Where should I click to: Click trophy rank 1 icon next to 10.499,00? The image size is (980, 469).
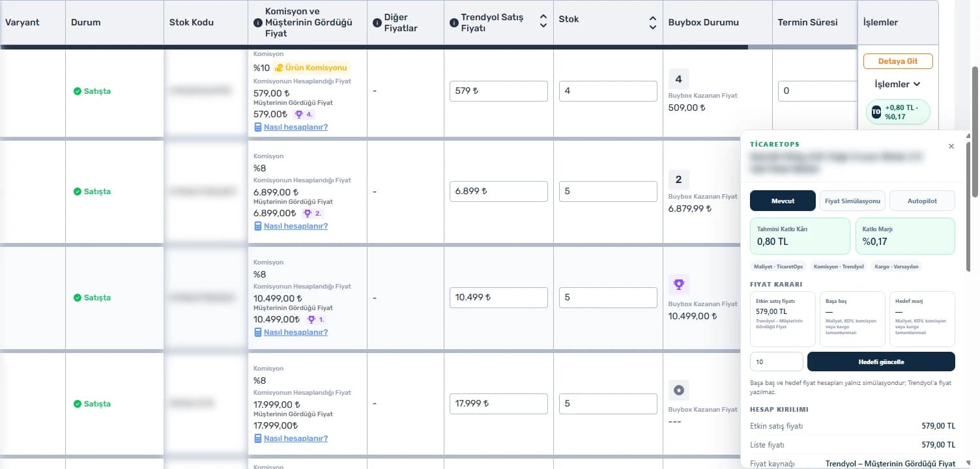[x=315, y=319]
